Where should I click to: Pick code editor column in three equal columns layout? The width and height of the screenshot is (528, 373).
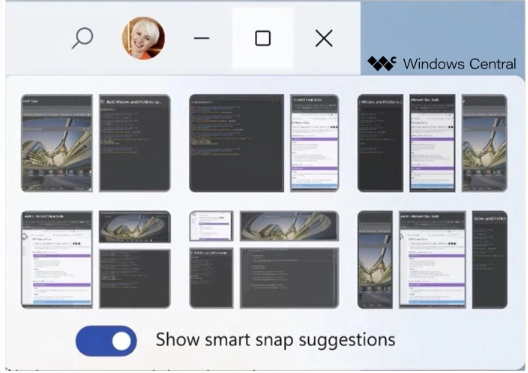coord(380,143)
